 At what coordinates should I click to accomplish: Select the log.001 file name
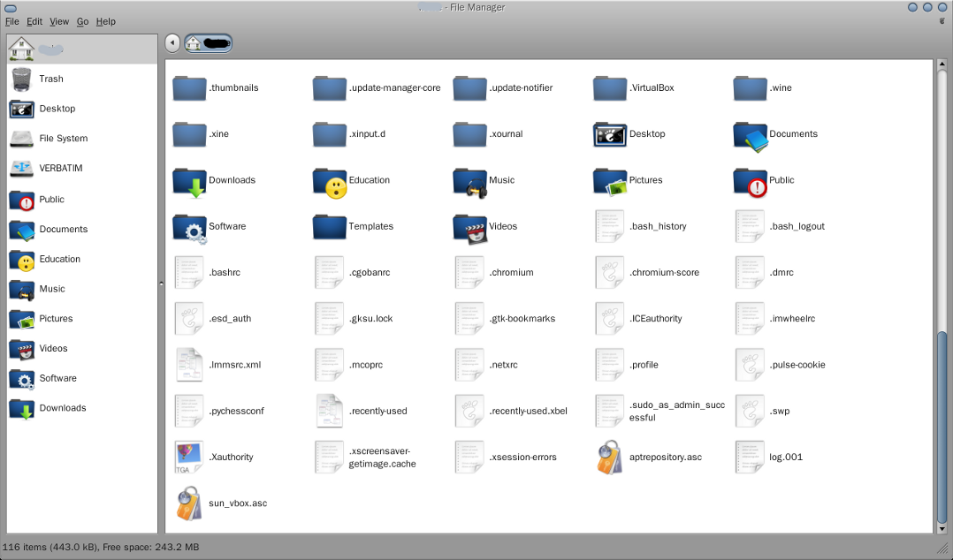click(x=786, y=458)
